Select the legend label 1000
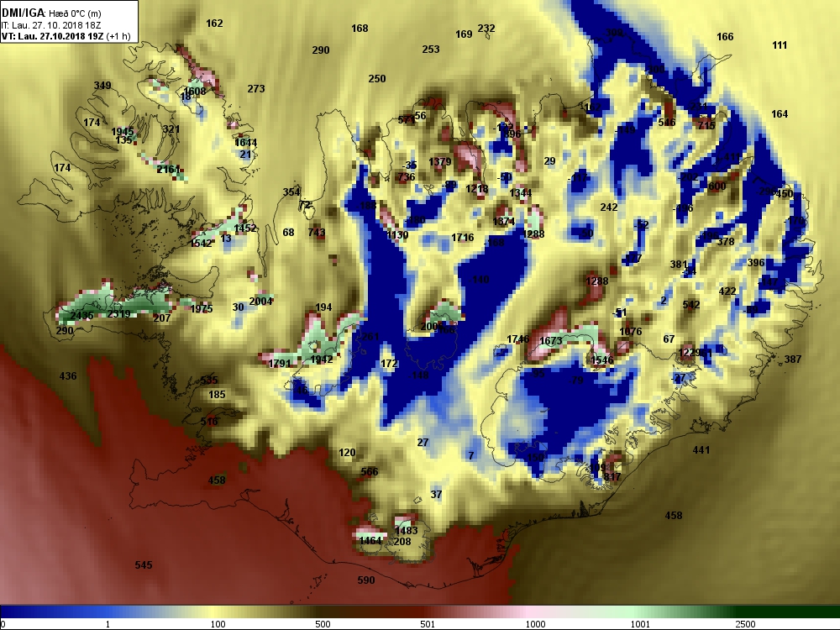The image size is (840, 630). pyautogui.click(x=535, y=624)
